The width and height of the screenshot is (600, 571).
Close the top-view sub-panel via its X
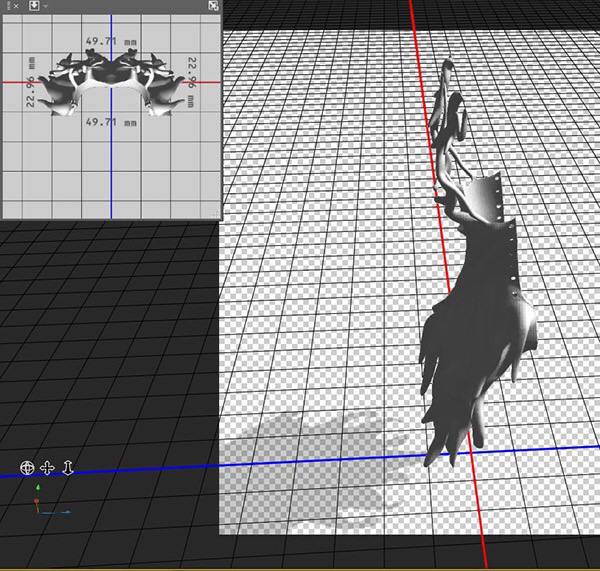click(16, 6)
